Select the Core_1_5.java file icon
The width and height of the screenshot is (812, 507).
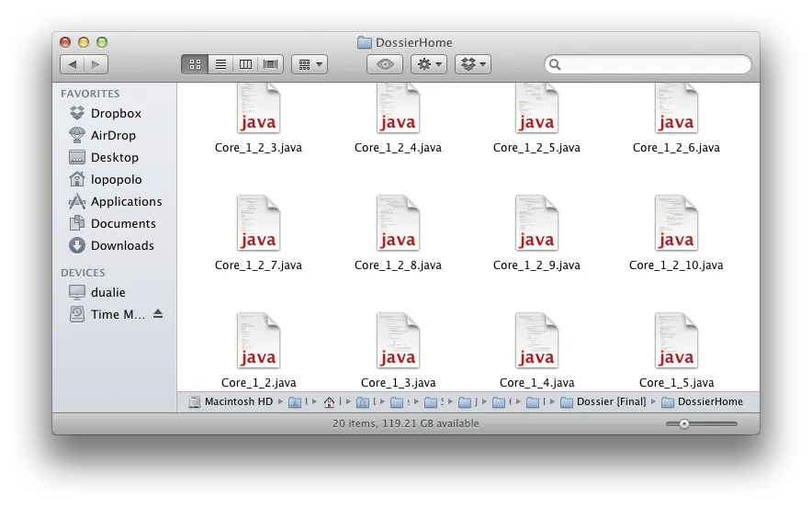pos(676,340)
